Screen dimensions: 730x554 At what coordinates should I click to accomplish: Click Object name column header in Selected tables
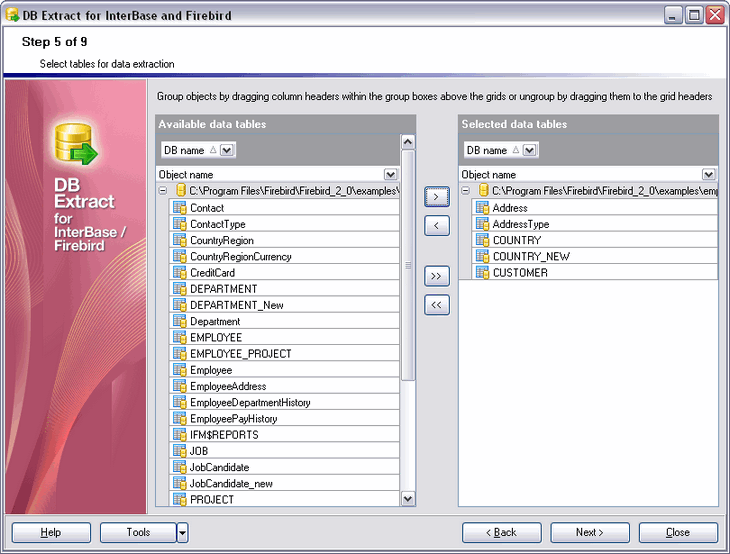588,175
